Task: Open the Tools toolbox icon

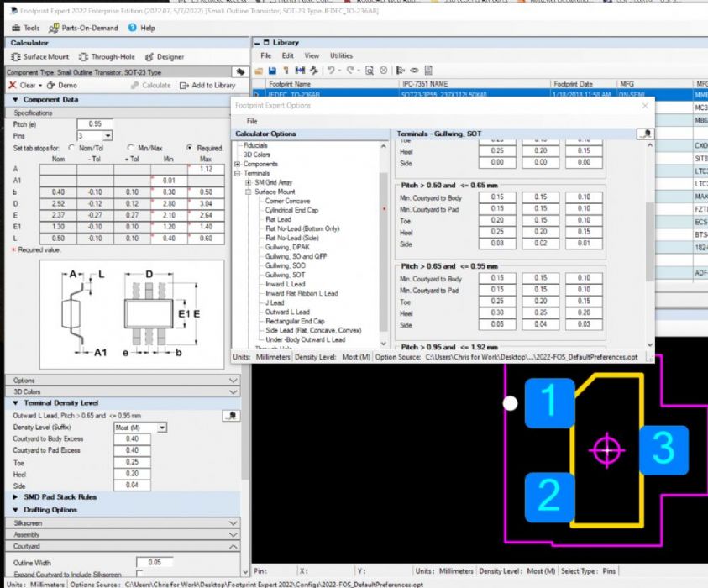Action: click(16, 28)
